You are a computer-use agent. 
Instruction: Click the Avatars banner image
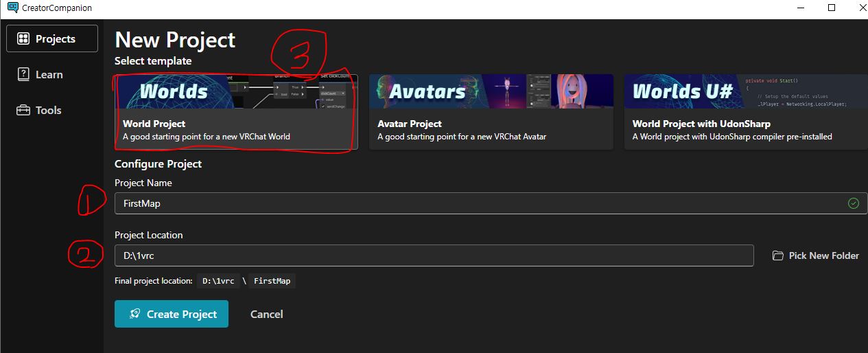[x=491, y=91]
